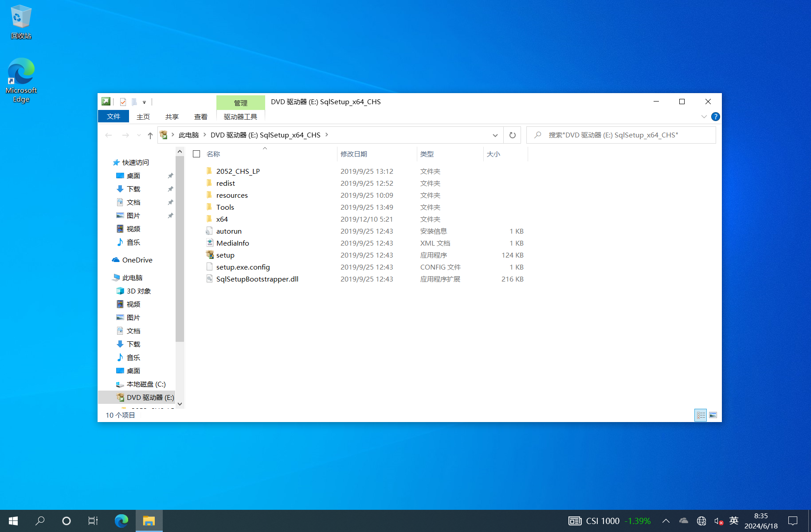Open Task View on the taskbar
811x532 pixels.
pos(93,521)
